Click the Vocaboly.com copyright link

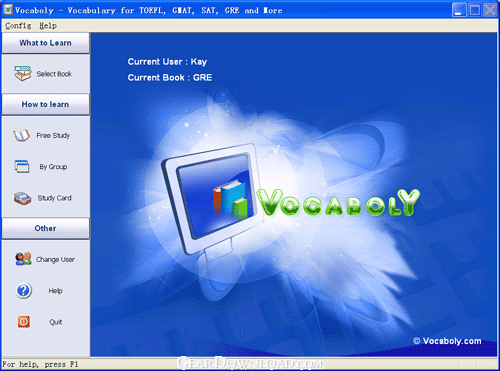(x=447, y=341)
